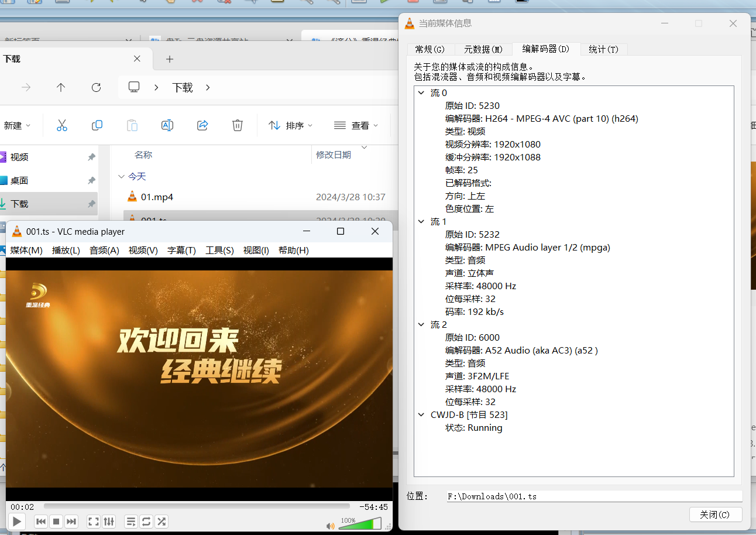
Task: Click Delete trash icon in Explorer
Action: [238, 125]
